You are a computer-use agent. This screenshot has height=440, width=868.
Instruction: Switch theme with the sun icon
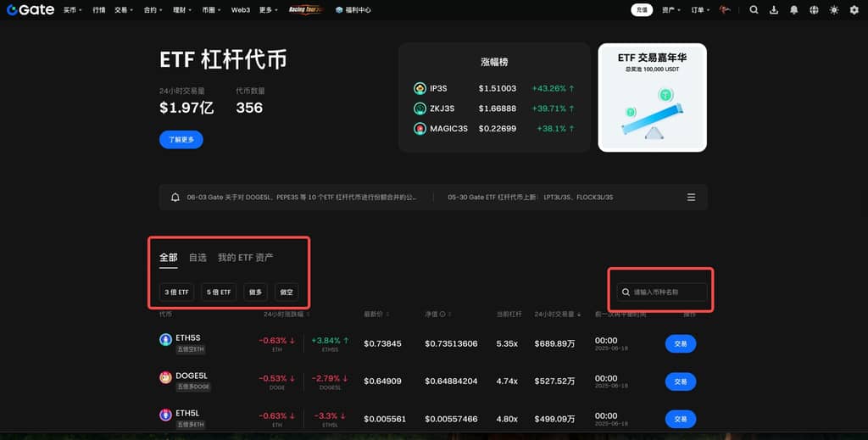click(834, 10)
